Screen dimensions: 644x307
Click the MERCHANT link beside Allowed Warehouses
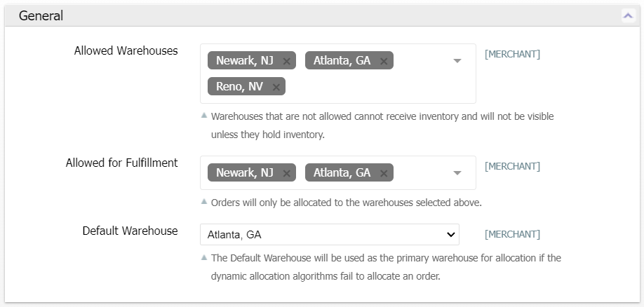(x=512, y=54)
